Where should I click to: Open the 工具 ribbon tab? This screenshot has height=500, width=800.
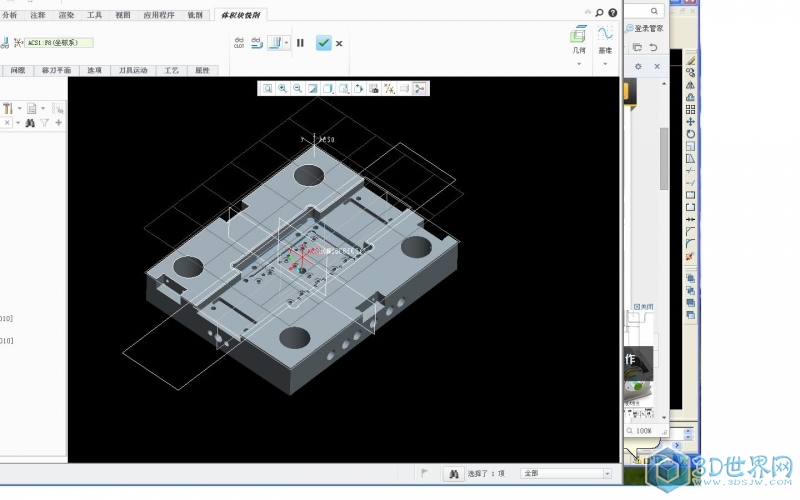[94, 15]
